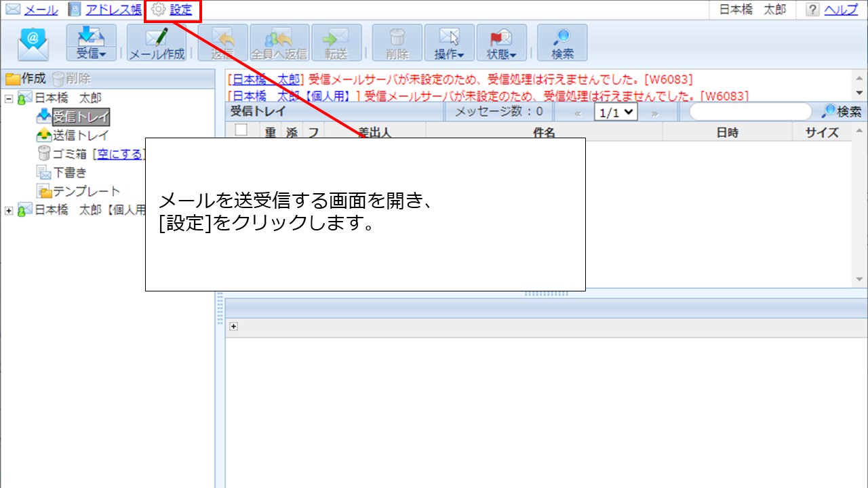Click the 転送 forward button

(336, 43)
